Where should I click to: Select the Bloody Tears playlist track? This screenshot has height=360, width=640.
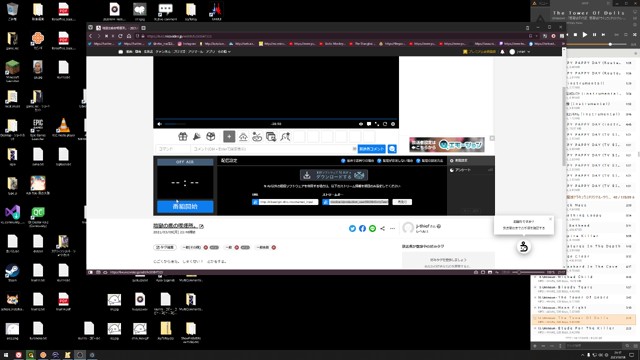pos(584,289)
